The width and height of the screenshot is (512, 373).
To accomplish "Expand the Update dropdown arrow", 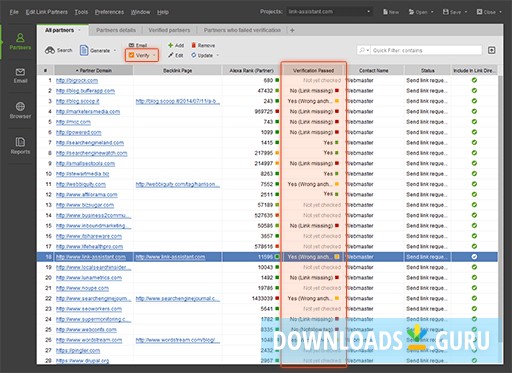I will coord(218,55).
